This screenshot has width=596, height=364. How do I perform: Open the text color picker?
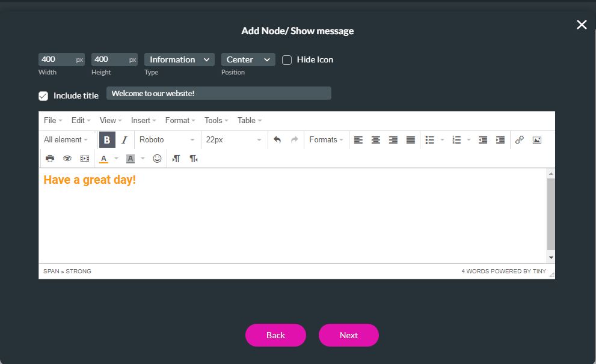click(103, 158)
